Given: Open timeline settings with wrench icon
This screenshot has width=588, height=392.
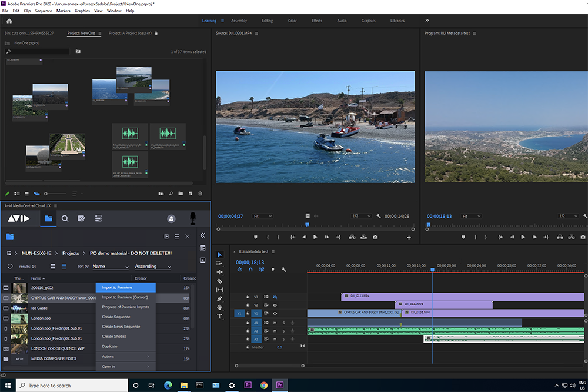Looking at the screenshot, I should 284,270.
